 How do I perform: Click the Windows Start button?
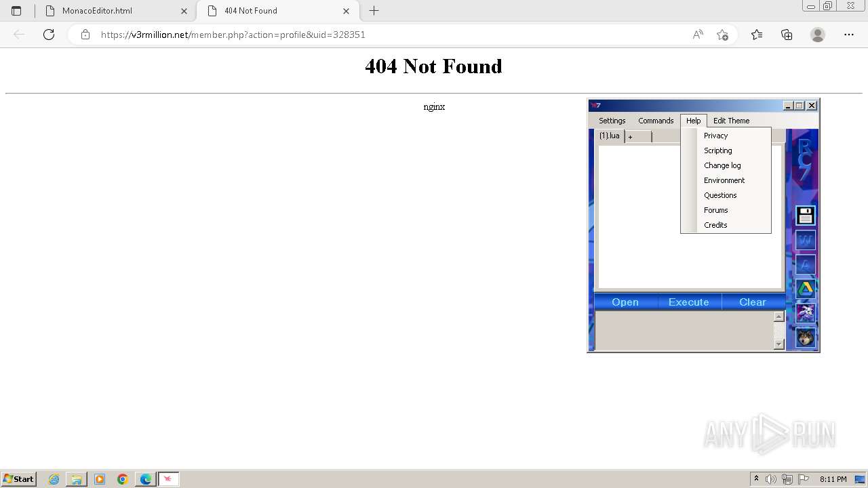pyautogui.click(x=19, y=479)
